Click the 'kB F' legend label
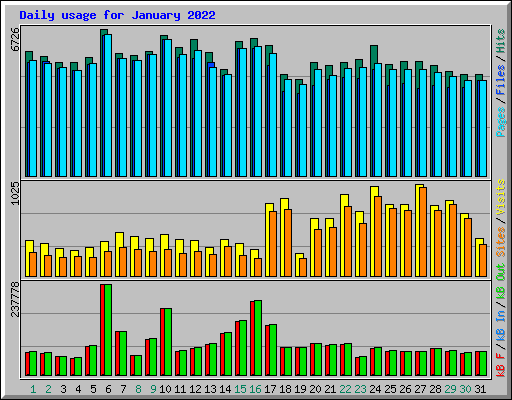 [x=500, y=365]
